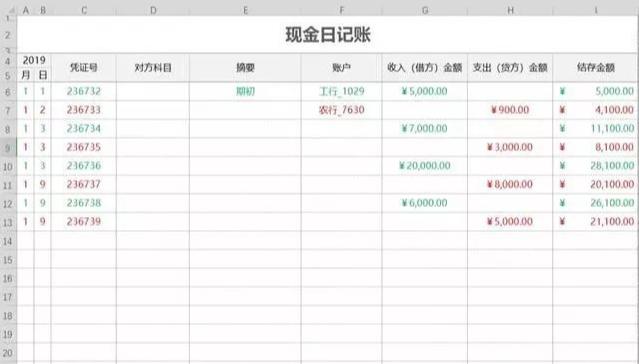Click expense cell ¥3,000.00
The width and height of the screenshot is (639, 364).
click(510, 147)
